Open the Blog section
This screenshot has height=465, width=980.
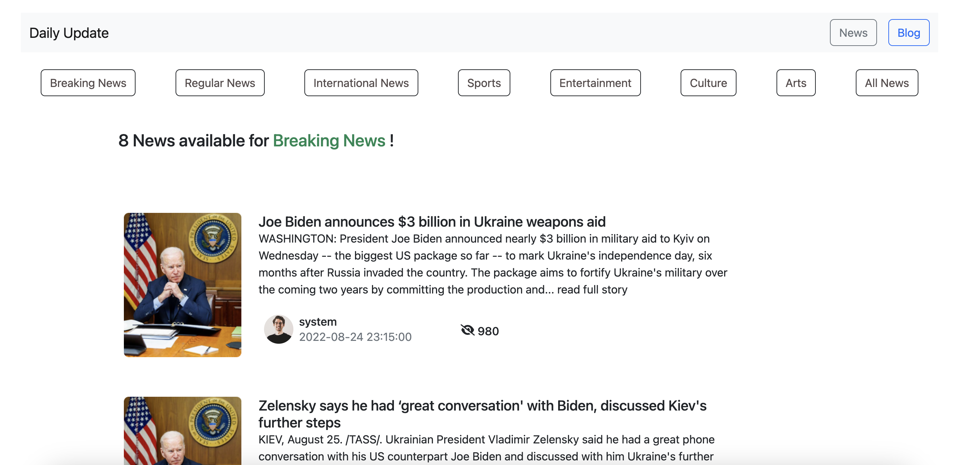tap(909, 33)
